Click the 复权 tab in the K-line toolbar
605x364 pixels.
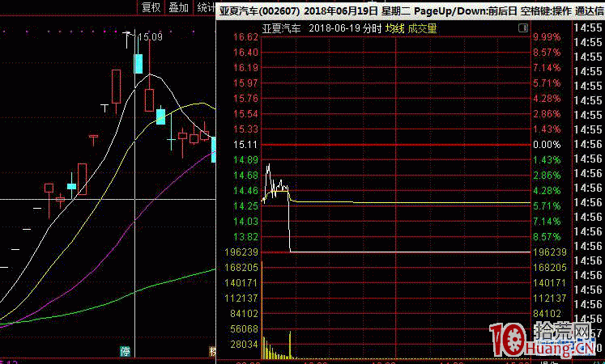[151, 7]
